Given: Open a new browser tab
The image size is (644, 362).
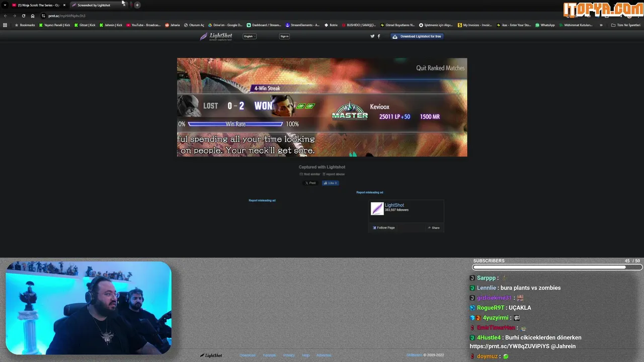Looking at the screenshot, I should coord(137,5).
